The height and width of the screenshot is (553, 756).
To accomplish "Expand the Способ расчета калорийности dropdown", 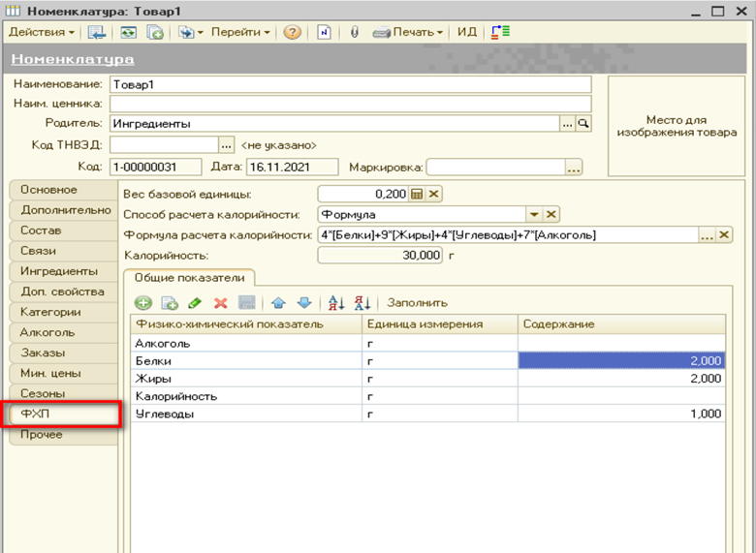I will tap(533, 214).
